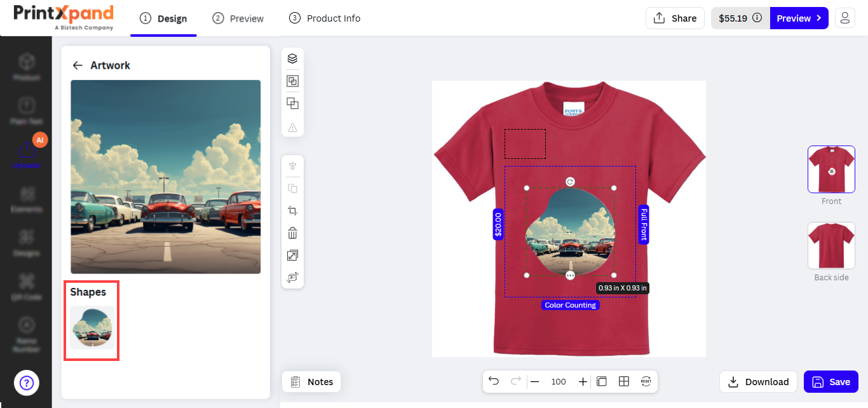Click the crop tool icon
868x408 pixels.
click(x=292, y=211)
